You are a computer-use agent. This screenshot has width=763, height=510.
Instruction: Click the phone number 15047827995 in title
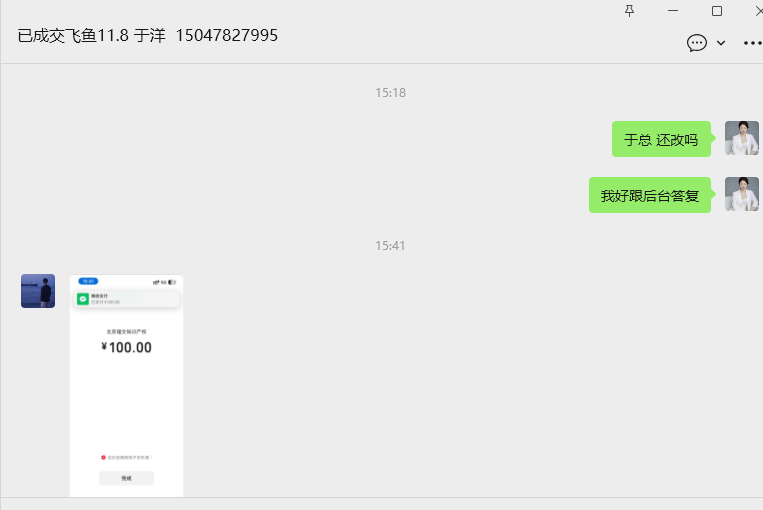[227, 36]
